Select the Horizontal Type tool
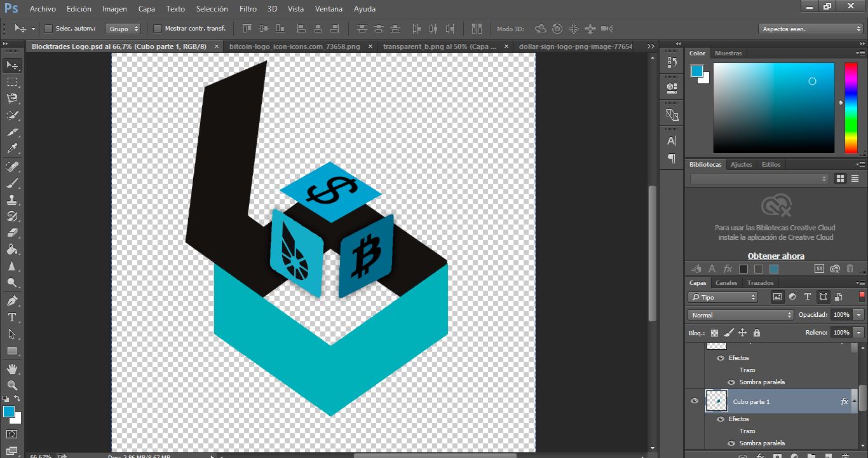Image resolution: width=868 pixels, height=458 pixels. coord(12,317)
